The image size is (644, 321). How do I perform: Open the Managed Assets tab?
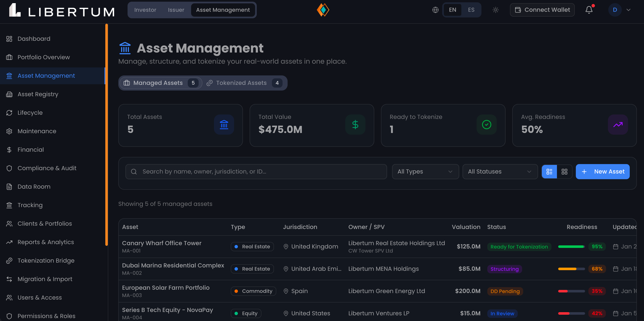[161, 83]
